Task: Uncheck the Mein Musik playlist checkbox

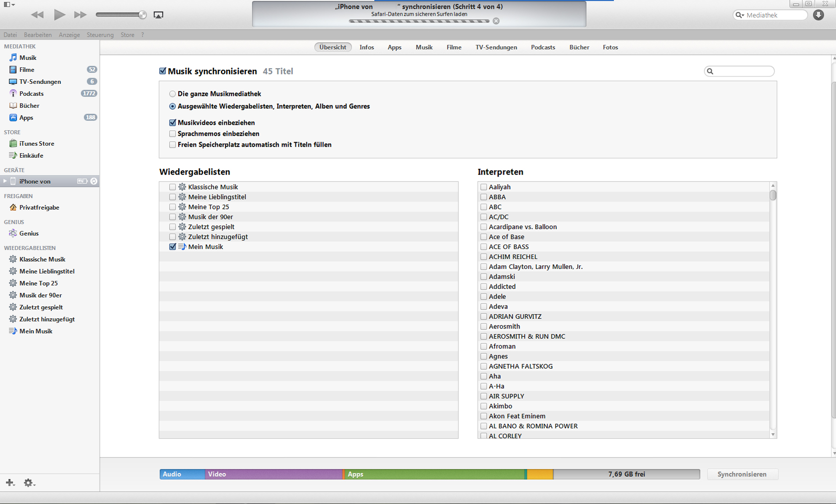Action: (x=173, y=247)
